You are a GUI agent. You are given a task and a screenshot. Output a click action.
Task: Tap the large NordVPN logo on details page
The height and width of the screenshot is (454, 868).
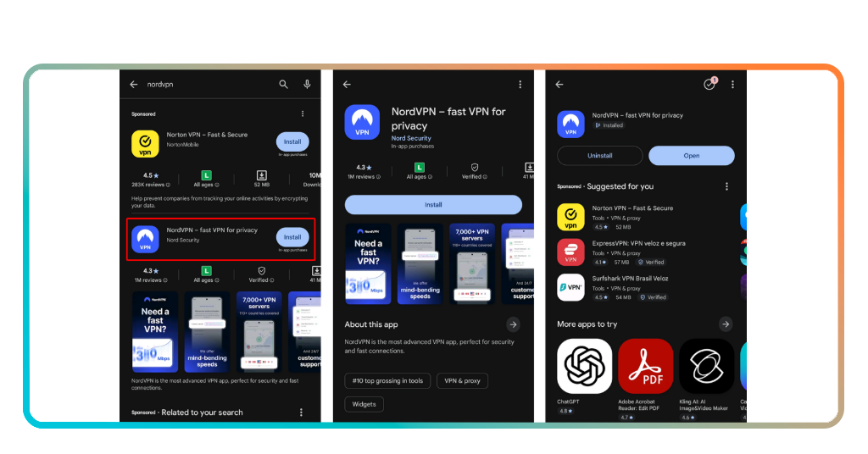(362, 122)
